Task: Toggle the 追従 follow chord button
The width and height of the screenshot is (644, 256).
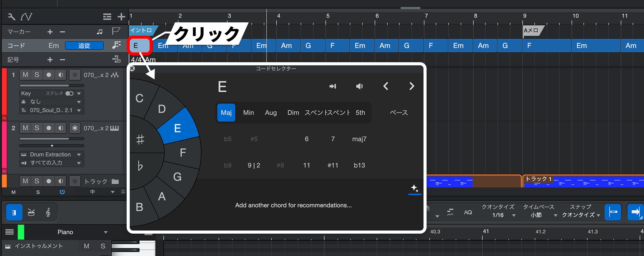Action: point(84,46)
